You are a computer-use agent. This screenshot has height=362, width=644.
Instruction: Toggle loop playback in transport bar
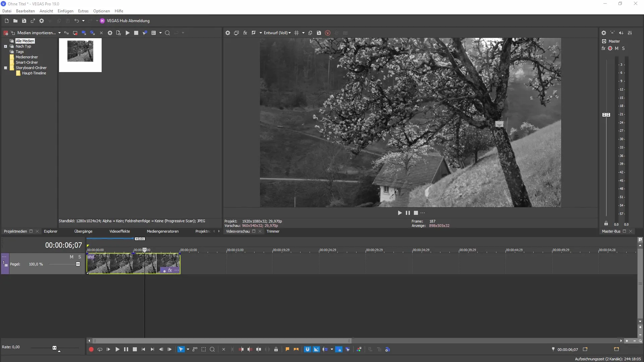[x=100, y=350]
